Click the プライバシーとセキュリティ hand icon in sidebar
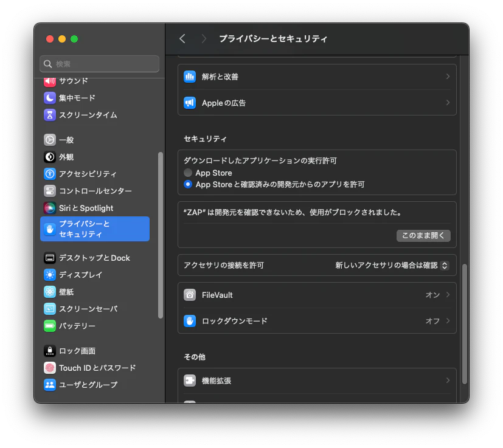This screenshot has height=448, width=503. pos(50,229)
